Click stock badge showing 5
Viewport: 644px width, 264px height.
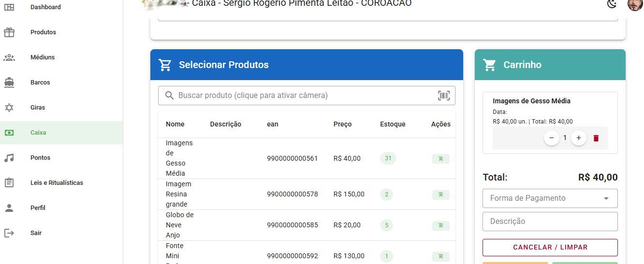(387, 225)
